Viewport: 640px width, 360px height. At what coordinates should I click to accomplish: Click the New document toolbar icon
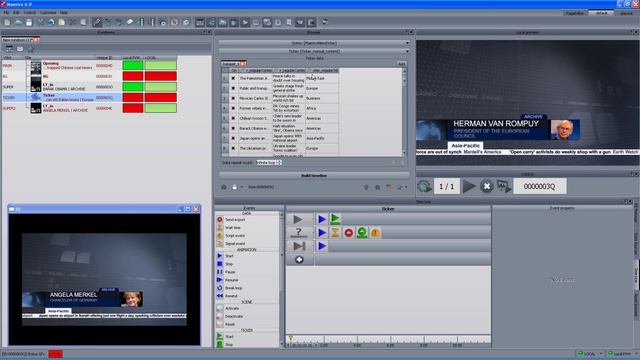tap(7, 22)
